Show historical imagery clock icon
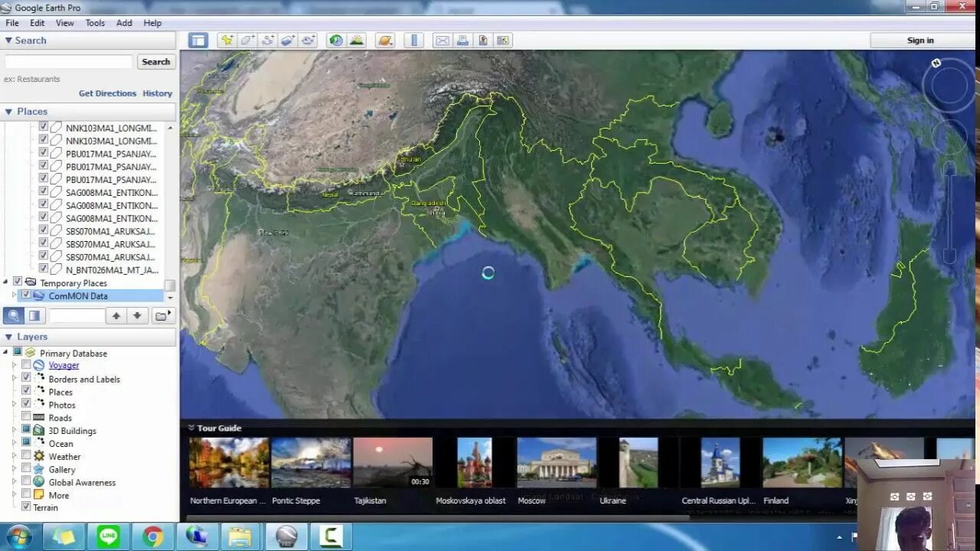 pyautogui.click(x=335, y=41)
